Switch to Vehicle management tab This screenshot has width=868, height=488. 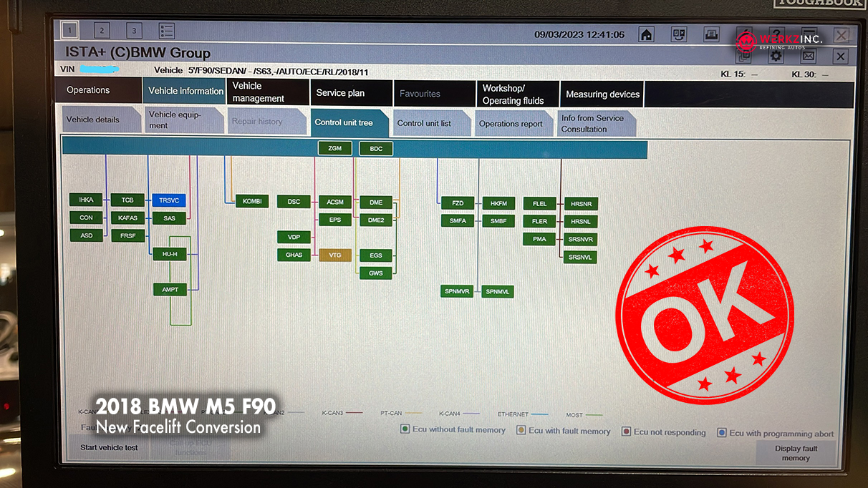click(268, 93)
